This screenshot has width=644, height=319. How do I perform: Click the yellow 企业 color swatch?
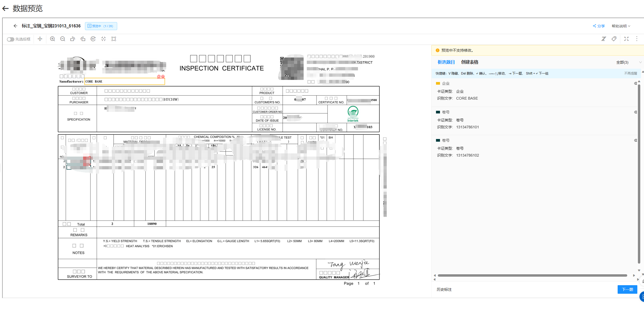pos(438,83)
